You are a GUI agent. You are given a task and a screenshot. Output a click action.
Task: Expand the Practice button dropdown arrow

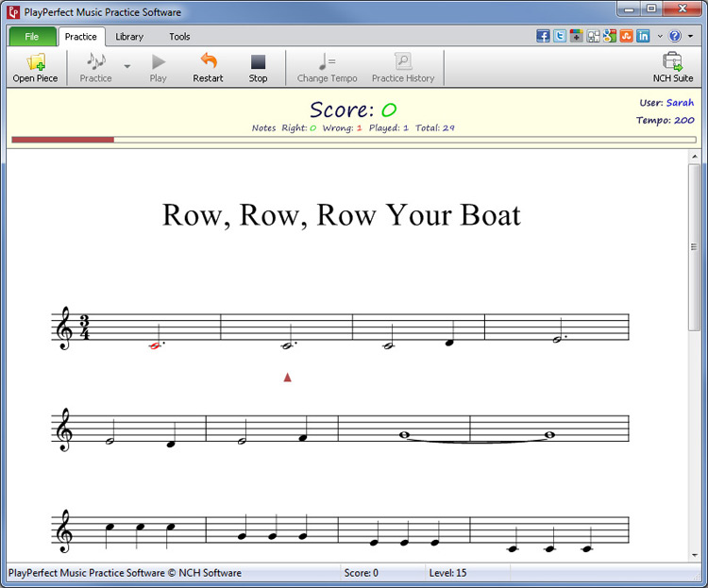(127, 67)
